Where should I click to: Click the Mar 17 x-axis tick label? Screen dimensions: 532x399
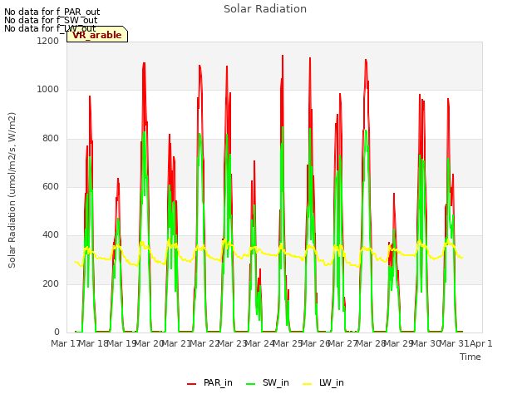coord(65,343)
